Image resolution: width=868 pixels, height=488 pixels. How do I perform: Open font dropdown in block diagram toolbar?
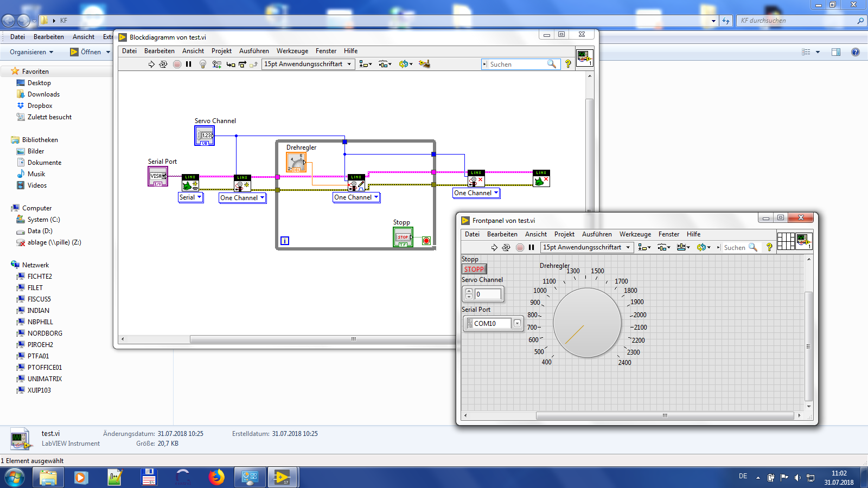308,64
